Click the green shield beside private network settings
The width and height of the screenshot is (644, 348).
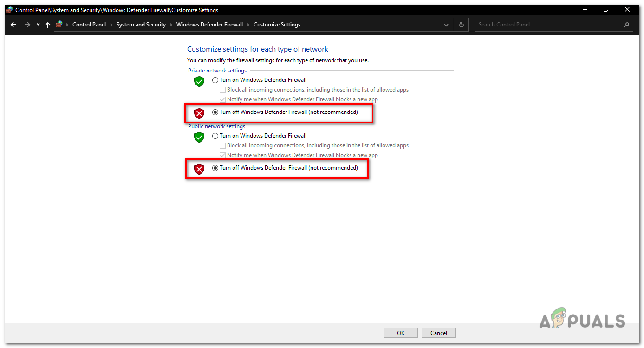click(199, 82)
